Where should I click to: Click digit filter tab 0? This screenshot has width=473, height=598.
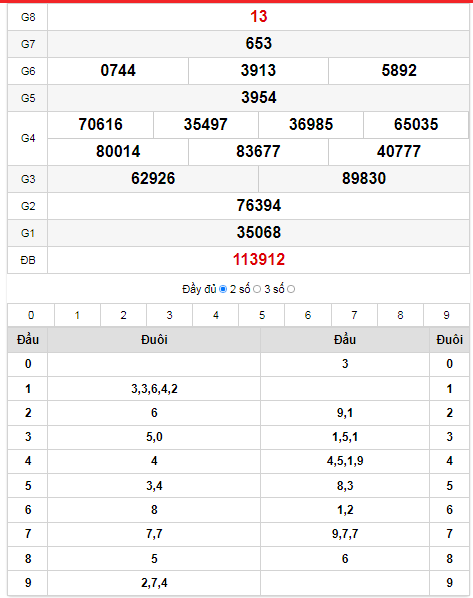click(31, 315)
